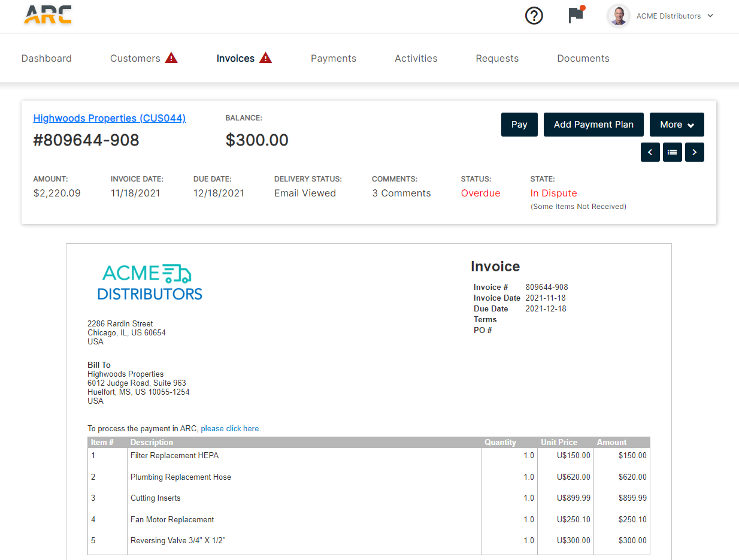Expand the ACME Distributors account dropdown

click(675, 16)
